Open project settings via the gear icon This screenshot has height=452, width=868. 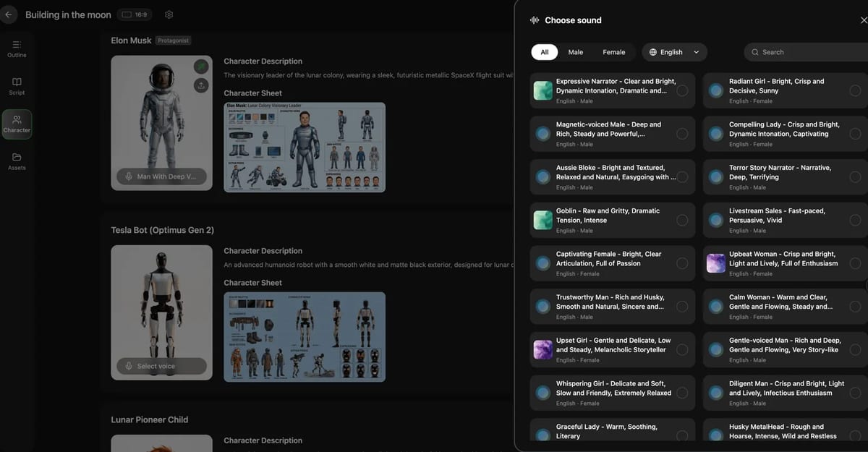(x=169, y=14)
